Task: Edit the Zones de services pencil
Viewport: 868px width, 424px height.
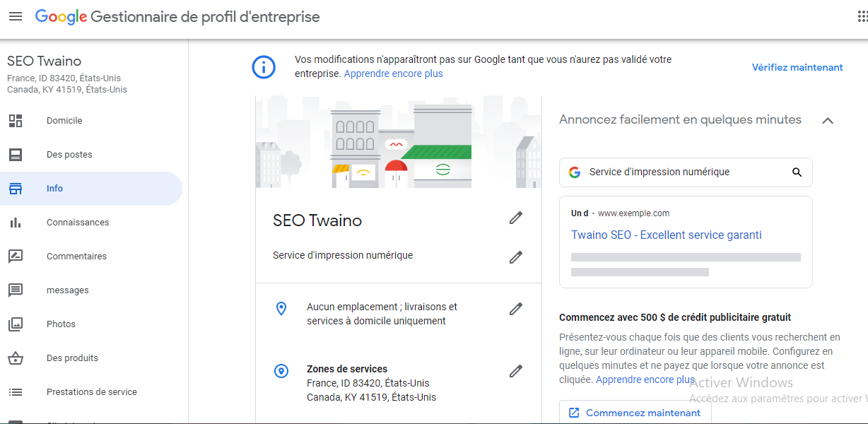Action: point(516,371)
